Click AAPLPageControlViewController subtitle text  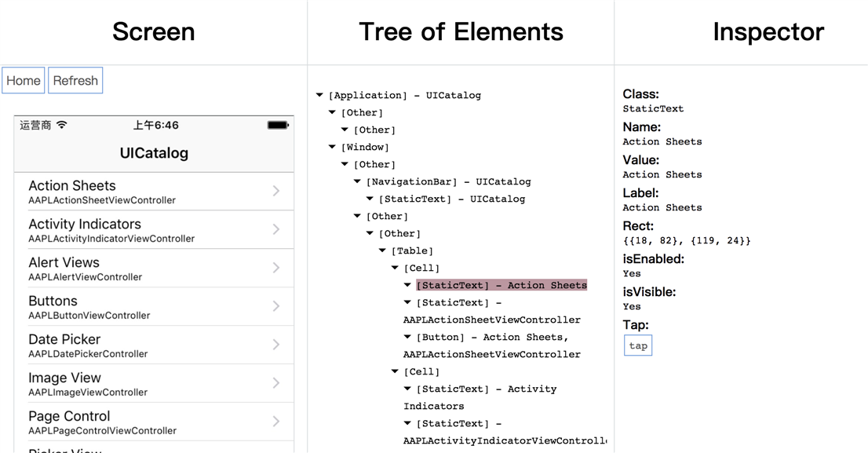coord(102,431)
